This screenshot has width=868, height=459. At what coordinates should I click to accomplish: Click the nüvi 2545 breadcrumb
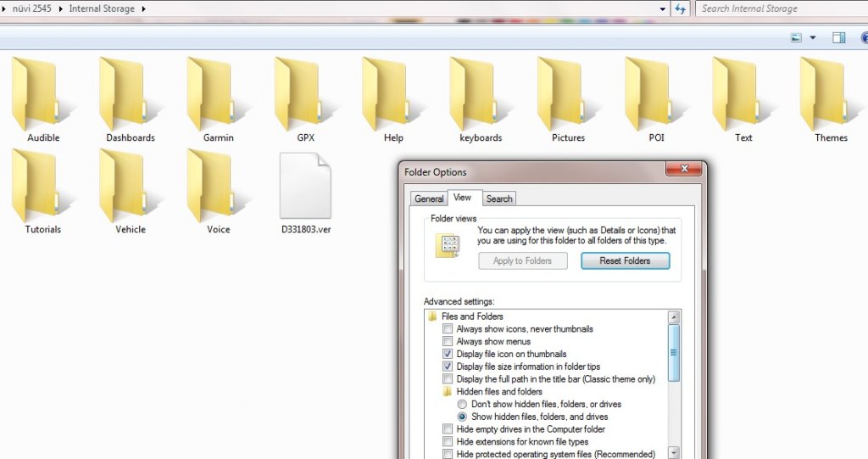[32, 8]
